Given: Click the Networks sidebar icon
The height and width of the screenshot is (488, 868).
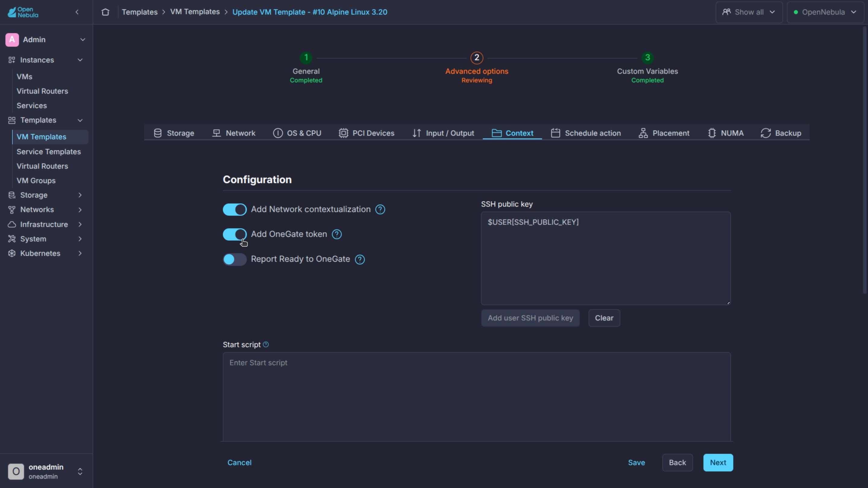Looking at the screenshot, I should tap(12, 209).
